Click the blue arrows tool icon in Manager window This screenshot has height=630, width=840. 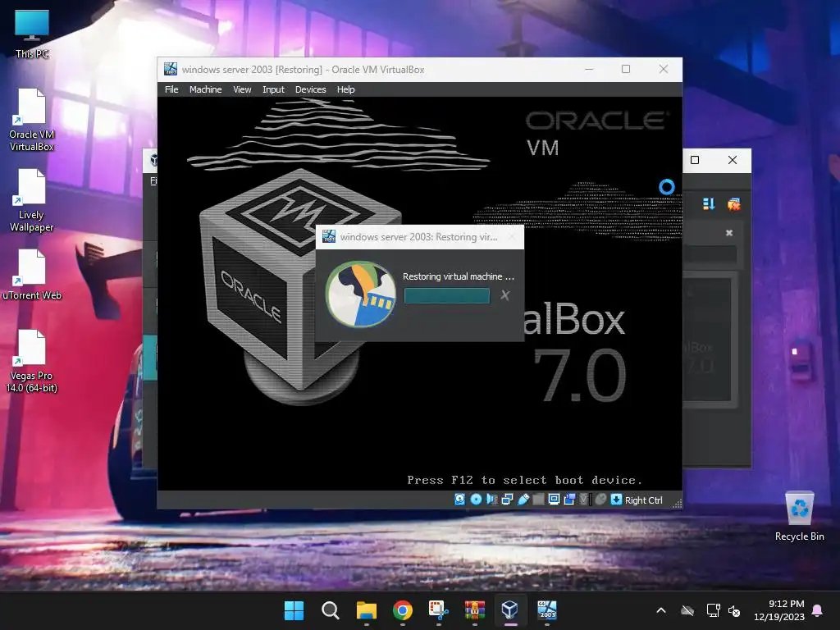point(709,204)
